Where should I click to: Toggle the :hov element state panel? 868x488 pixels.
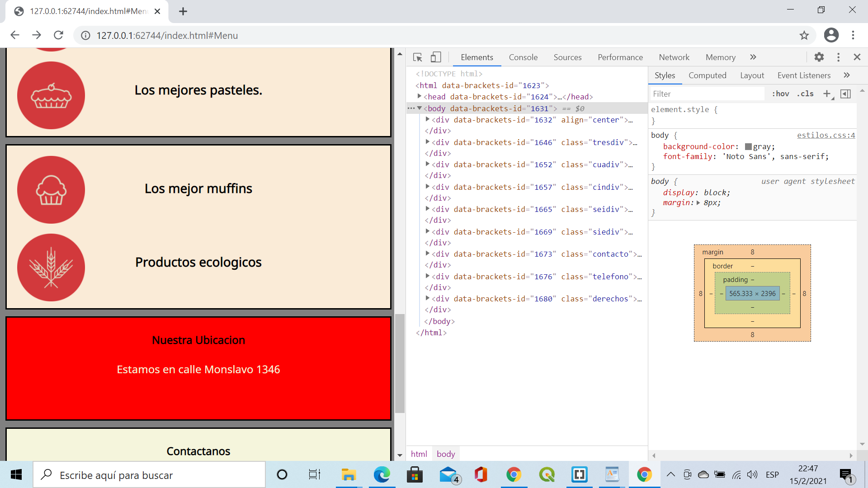click(780, 94)
